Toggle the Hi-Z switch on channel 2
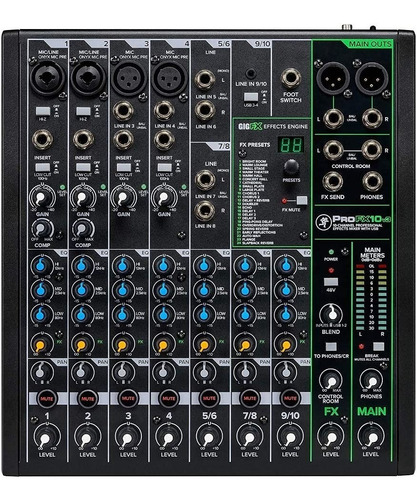417x500 pixels. pos(83,111)
